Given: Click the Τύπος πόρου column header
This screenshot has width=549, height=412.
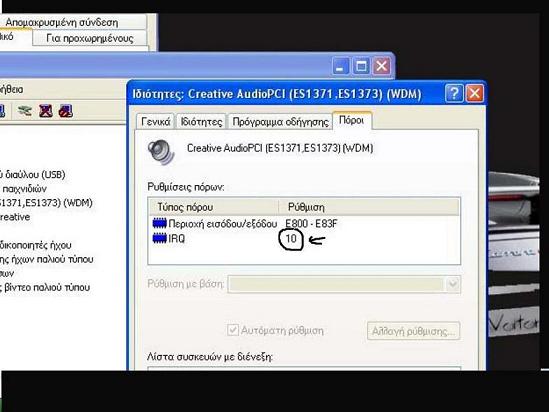Looking at the screenshot, I should 214,207.
